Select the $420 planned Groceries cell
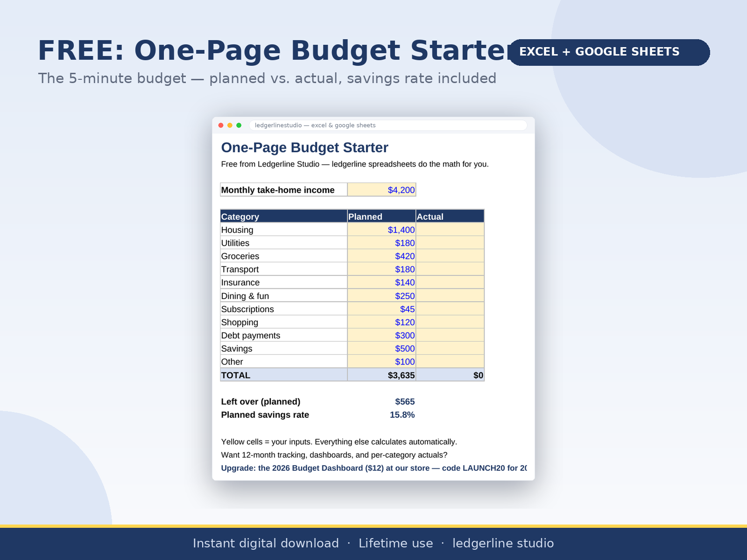Screen dimensions: 747x560 click(x=381, y=256)
